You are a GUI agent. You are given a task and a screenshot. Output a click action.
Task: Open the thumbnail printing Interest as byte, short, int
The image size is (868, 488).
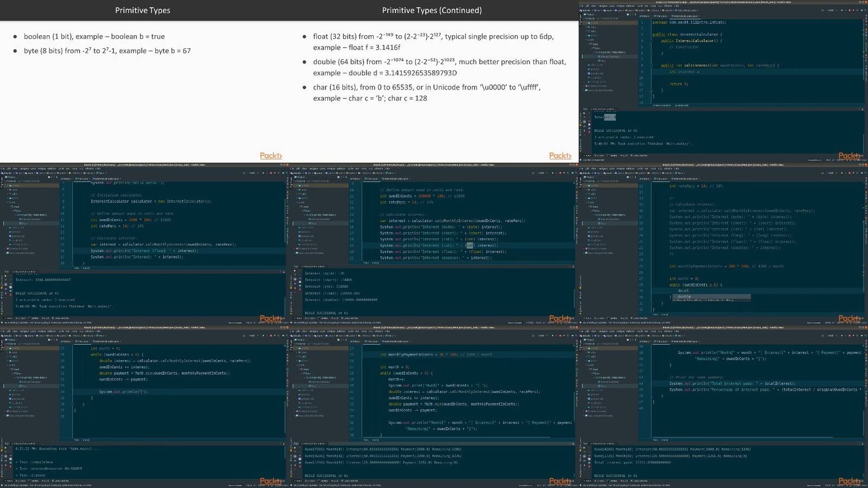(434, 244)
